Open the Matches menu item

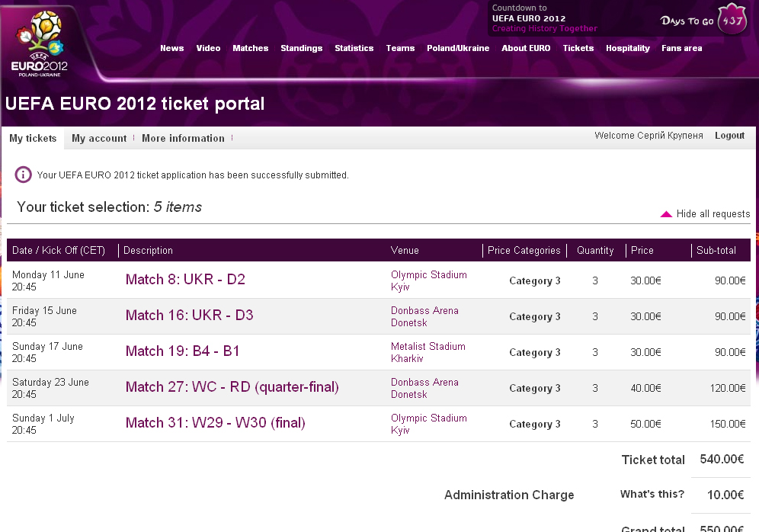pyautogui.click(x=250, y=48)
